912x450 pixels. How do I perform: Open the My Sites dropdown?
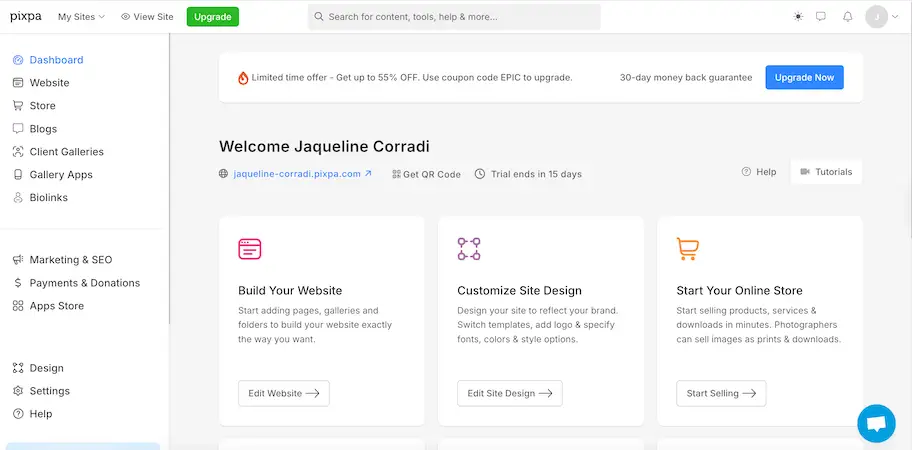click(x=81, y=17)
